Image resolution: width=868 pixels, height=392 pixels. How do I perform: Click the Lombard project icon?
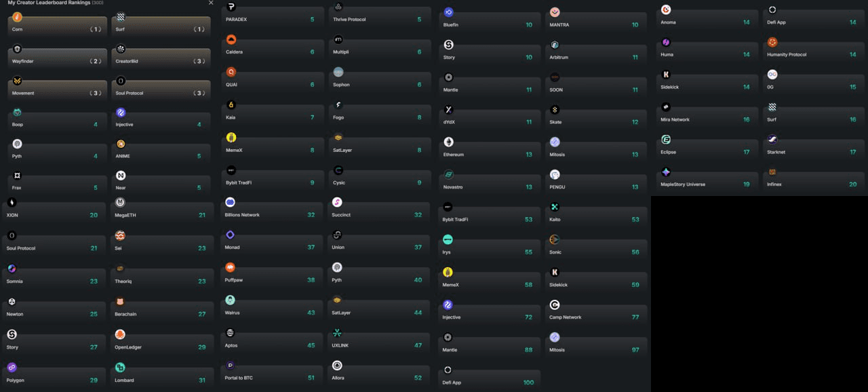pos(120,368)
